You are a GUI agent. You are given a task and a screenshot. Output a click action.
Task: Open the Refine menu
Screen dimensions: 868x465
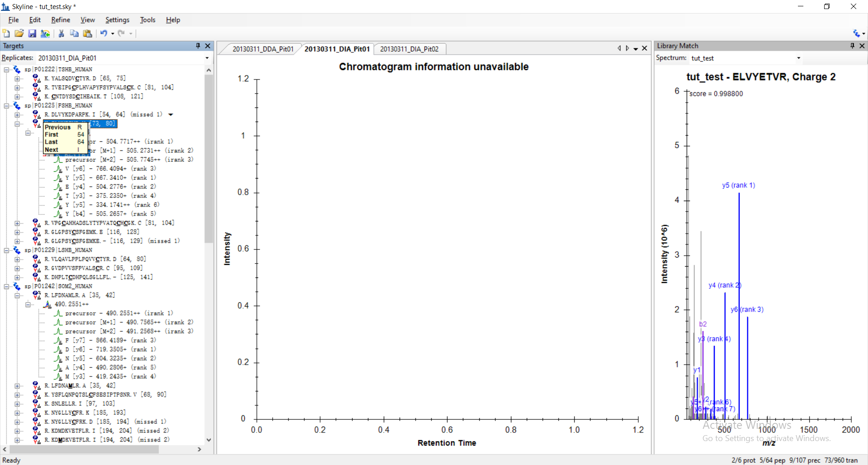click(61, 20)
